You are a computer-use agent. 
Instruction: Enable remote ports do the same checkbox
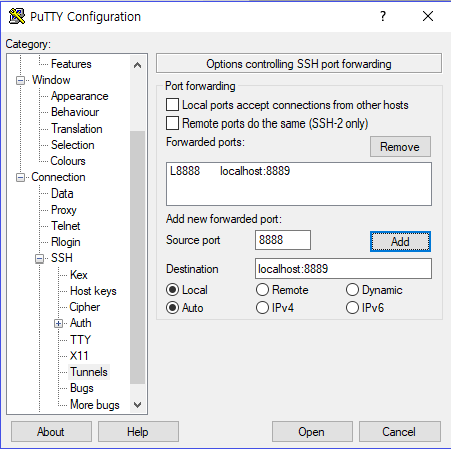(x=172, y=123)
